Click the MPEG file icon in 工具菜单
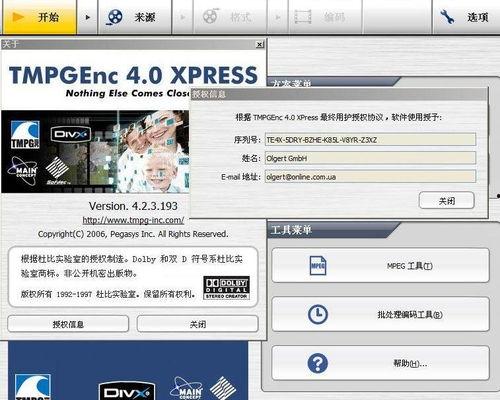 318,266
